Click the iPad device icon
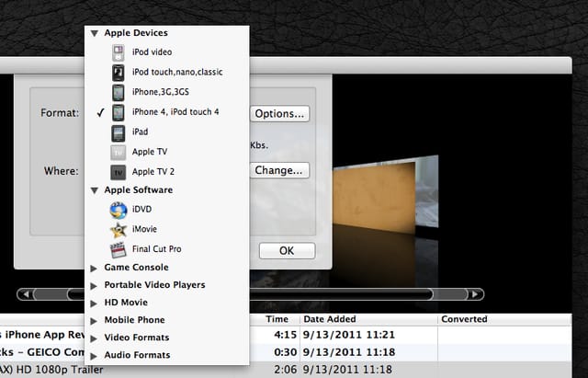This screenshot has height=378, width=588. coord(119,132)
